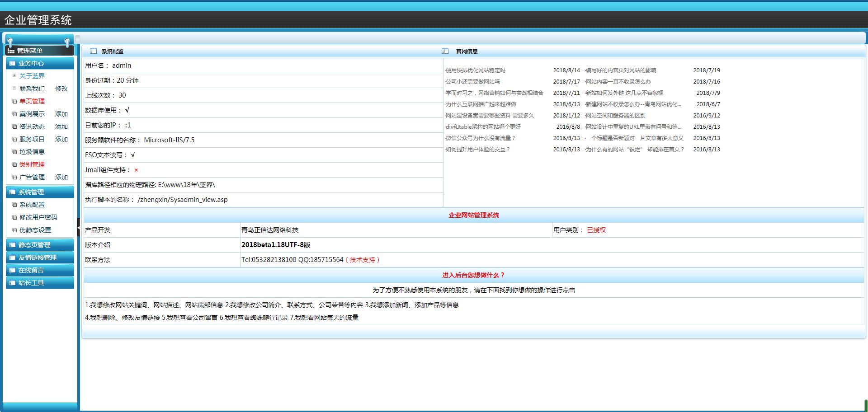The height and width of the screenshot is (412, 868).
Task: Open article 公司小还需要做网站吗
Action: (x=472, y=82)
